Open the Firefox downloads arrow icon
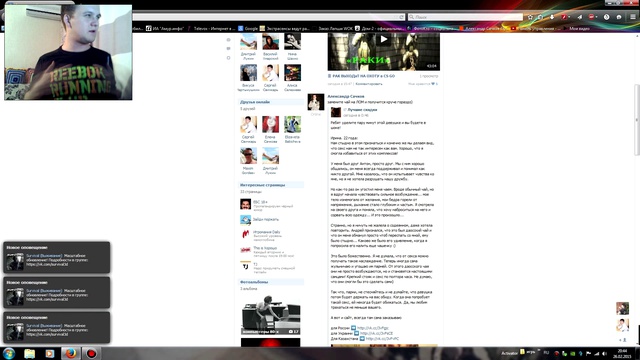 point(552,17)
